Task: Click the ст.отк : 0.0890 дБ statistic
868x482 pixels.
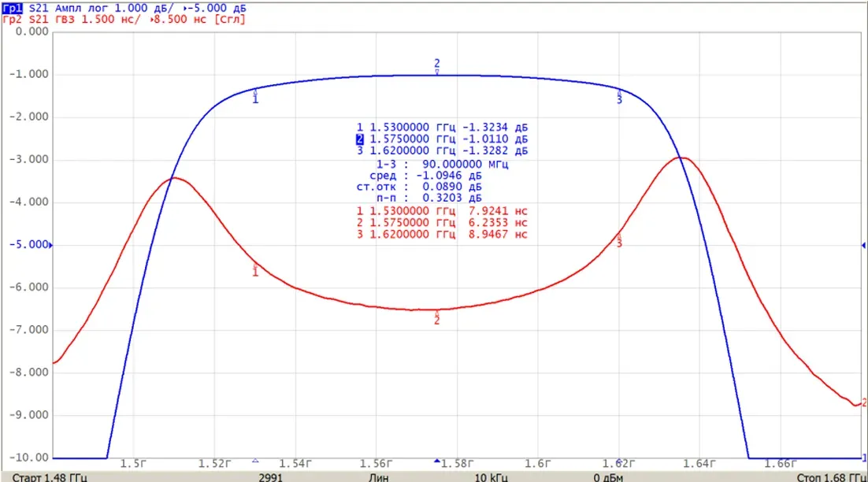Action: 419,187
